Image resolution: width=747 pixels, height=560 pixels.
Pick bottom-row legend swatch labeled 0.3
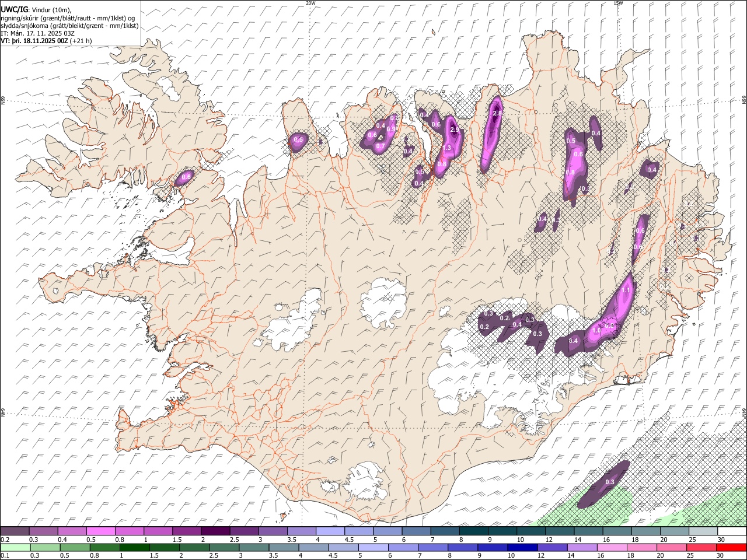pyautogui.click(x=44, y=547)
